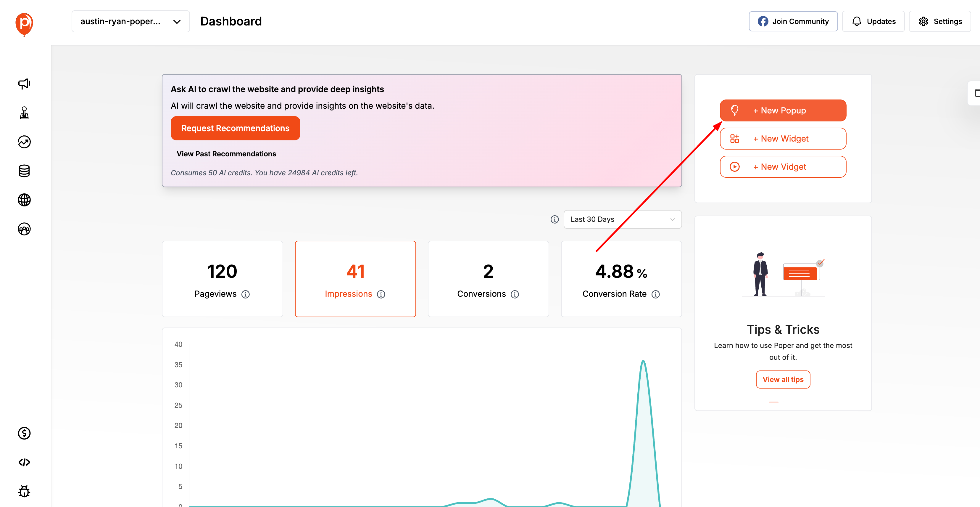Screen dimensions: 980x507
Task: Expand the austin-ryan-poper site dropdown
Action: pyautogui.click(x=130, y=21)
